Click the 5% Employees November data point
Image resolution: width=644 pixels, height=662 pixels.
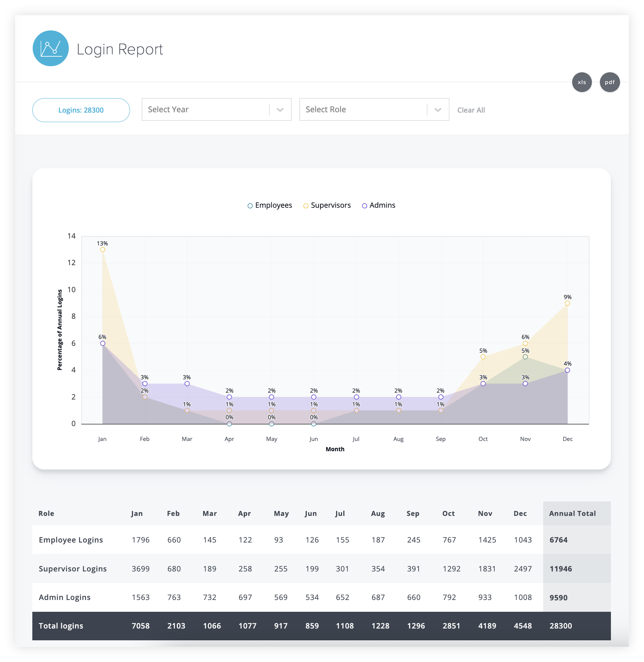pos(525,357)
